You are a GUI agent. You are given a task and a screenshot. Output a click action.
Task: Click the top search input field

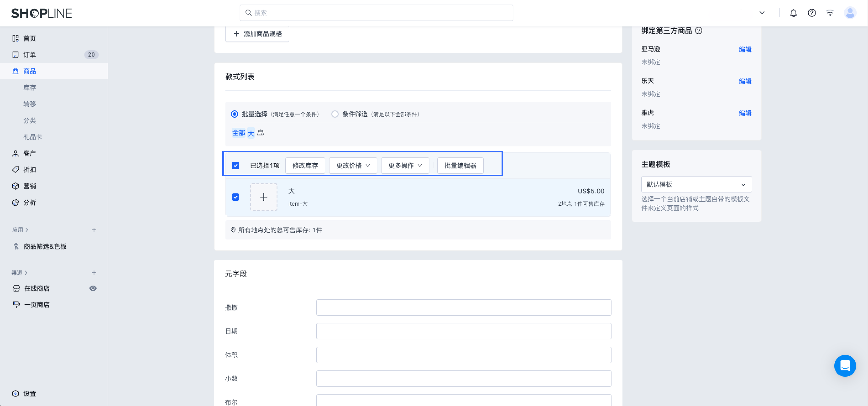(376, 13)
